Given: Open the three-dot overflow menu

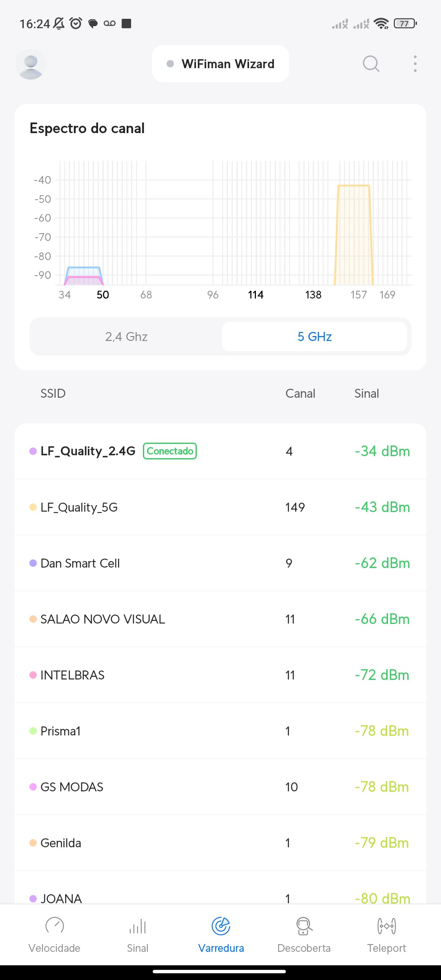Looking at the screenshot, I should (415, 64).
